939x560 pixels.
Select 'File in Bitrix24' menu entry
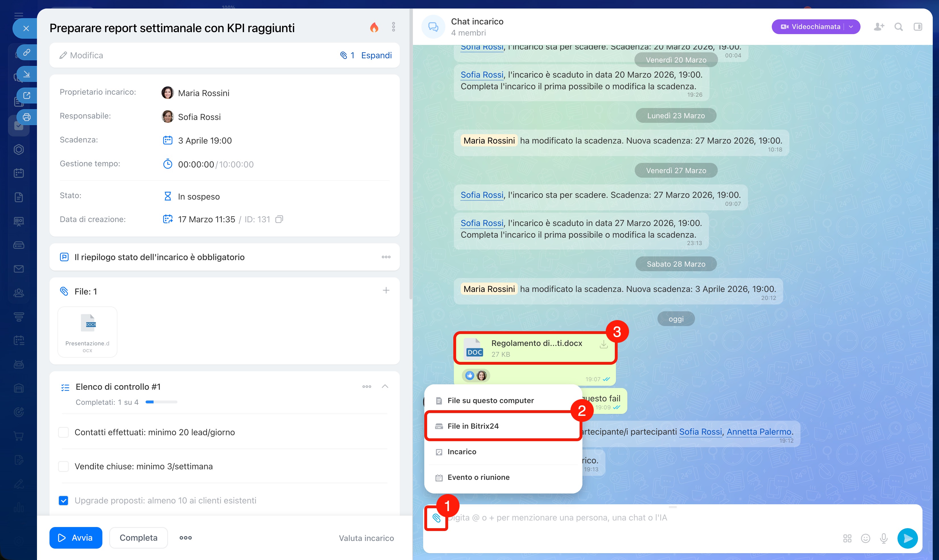[473, 426]
